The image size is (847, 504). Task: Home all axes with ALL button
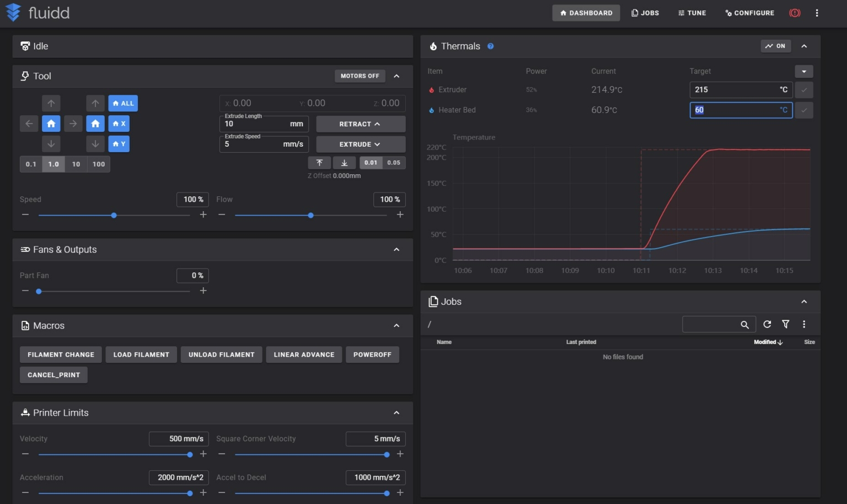tap(123, 103)
